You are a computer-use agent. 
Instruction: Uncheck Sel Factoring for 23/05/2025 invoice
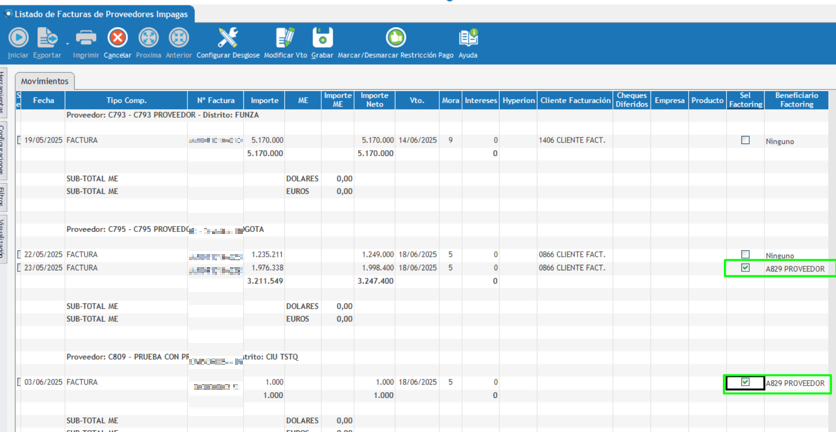coord(745,268)
